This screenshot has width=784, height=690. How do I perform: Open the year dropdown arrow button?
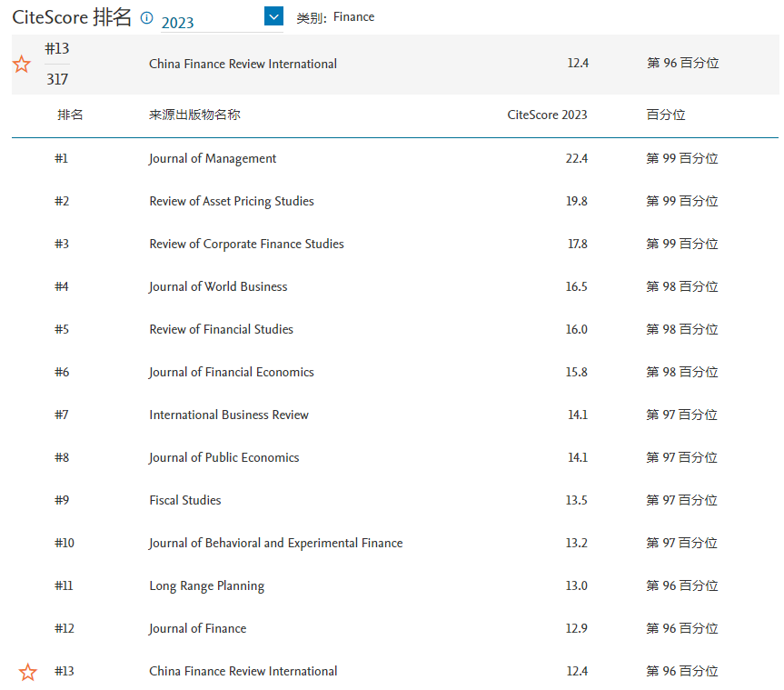(x=273, y=16)
